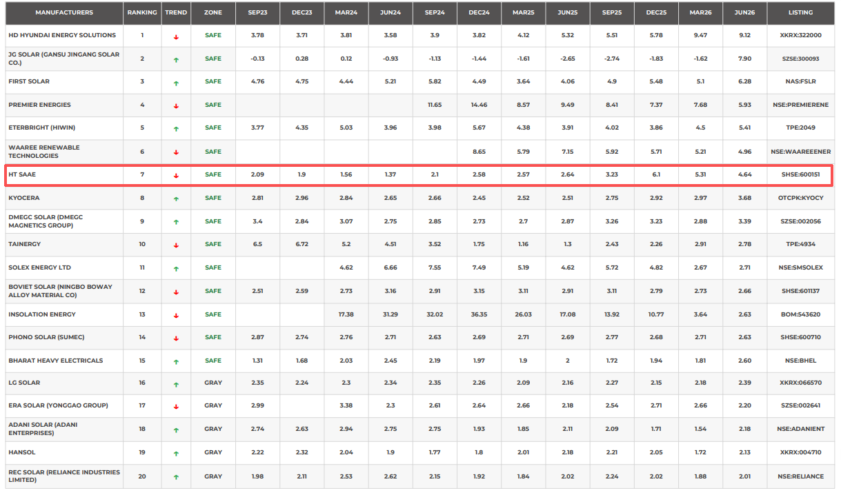This screenshot has height=504, width=841.
Task: Click the TAINERGY manufacturer name
Action: pos(25,244)
